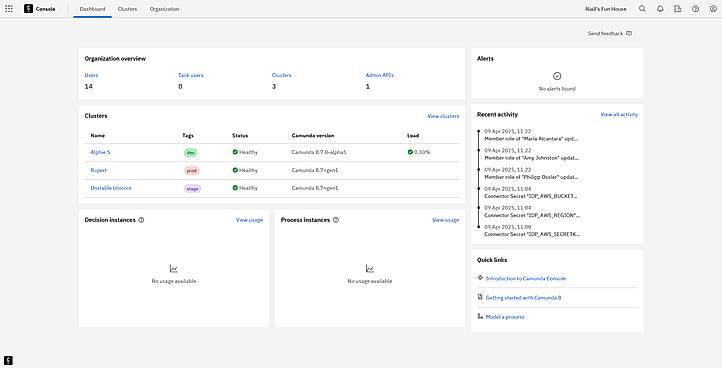The image size is (722, 368).
Task: Click the Send feedback icon
Action: (x=629, y=34)
